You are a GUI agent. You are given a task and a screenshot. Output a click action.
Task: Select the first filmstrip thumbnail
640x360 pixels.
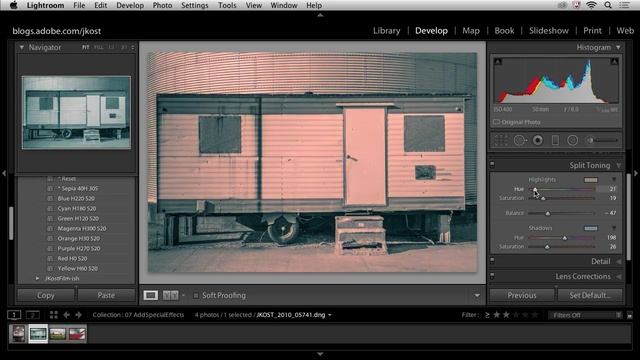click(18, 333)
